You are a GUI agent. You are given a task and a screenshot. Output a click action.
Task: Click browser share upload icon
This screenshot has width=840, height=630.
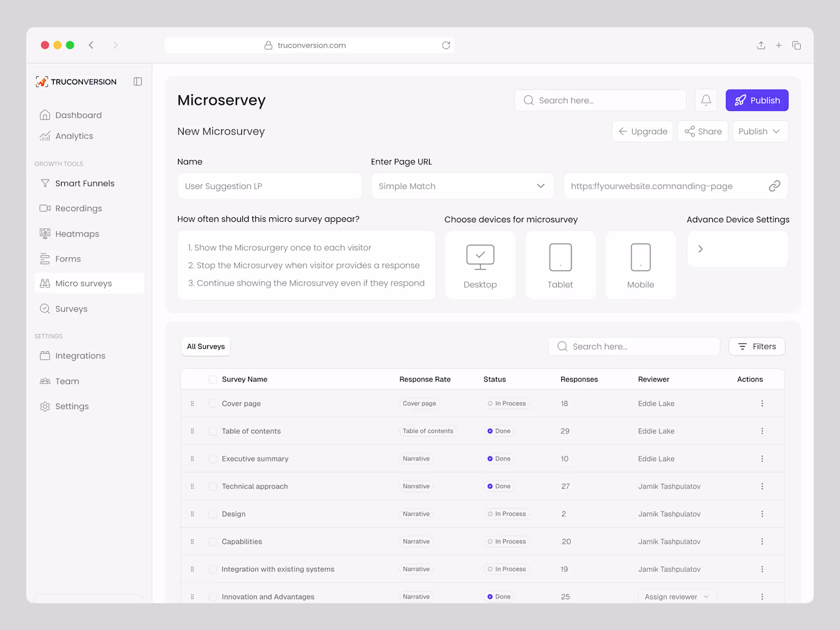[761, 45]
